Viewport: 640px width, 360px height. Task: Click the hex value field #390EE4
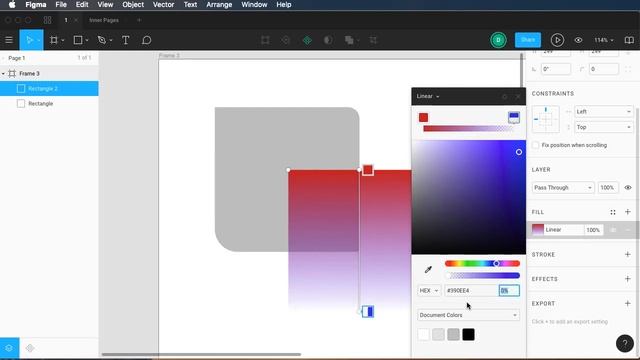[470, 291]
